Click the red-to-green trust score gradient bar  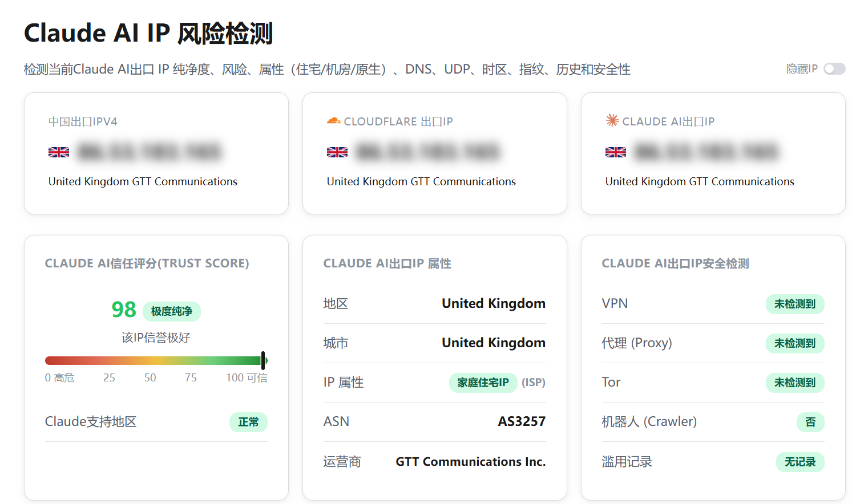click(156, 360)
